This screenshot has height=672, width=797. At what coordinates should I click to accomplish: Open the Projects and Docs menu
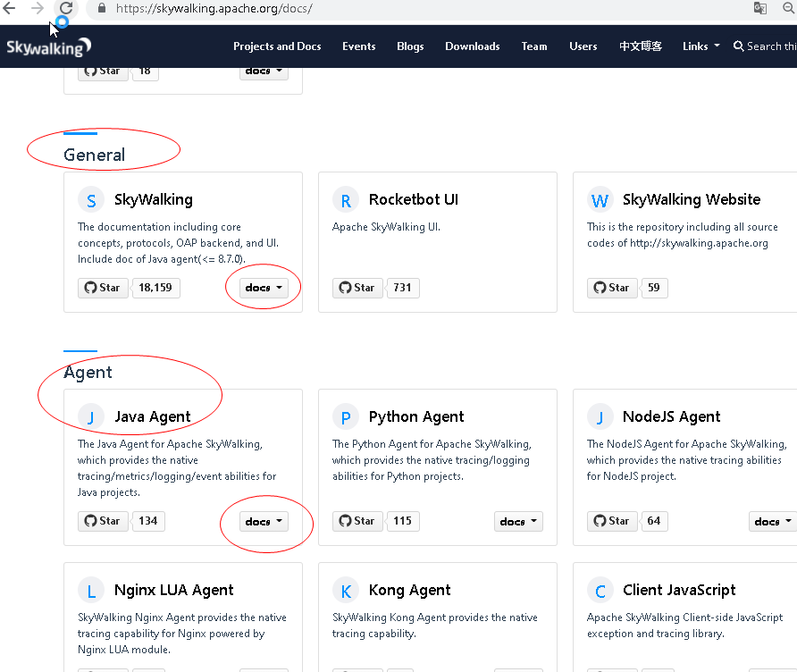(x=277, y=46)
